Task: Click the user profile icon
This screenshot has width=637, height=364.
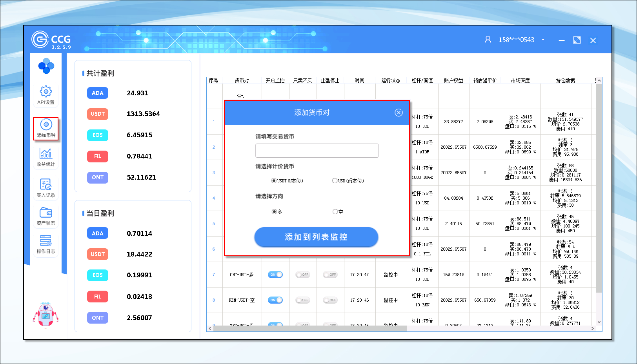Action: coord(488,40)
